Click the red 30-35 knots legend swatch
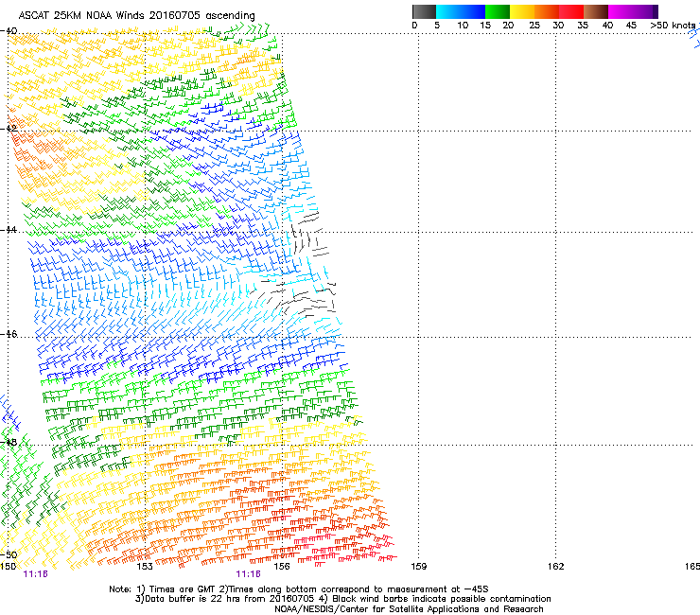 (x=571, y=11)
